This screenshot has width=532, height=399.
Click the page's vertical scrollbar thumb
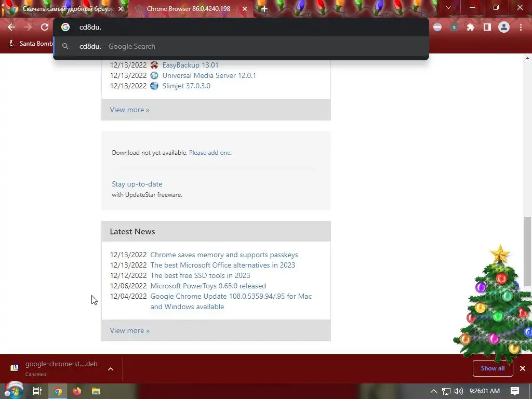click(527, 251)
